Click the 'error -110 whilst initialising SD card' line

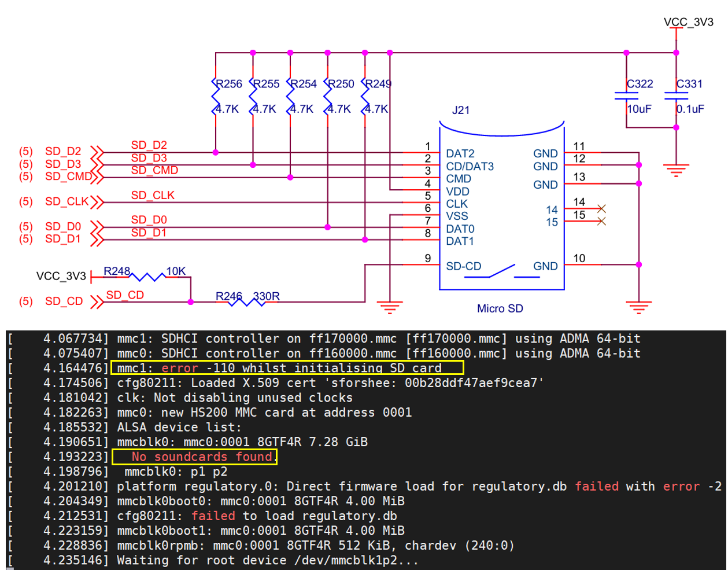(279, 368)
